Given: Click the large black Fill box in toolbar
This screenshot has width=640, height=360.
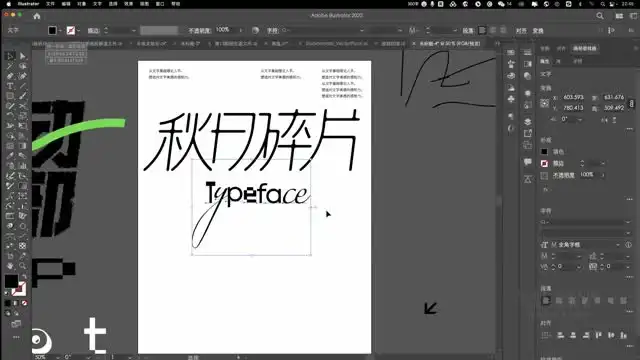Looking at the screenshot, I should coord(11,281).
